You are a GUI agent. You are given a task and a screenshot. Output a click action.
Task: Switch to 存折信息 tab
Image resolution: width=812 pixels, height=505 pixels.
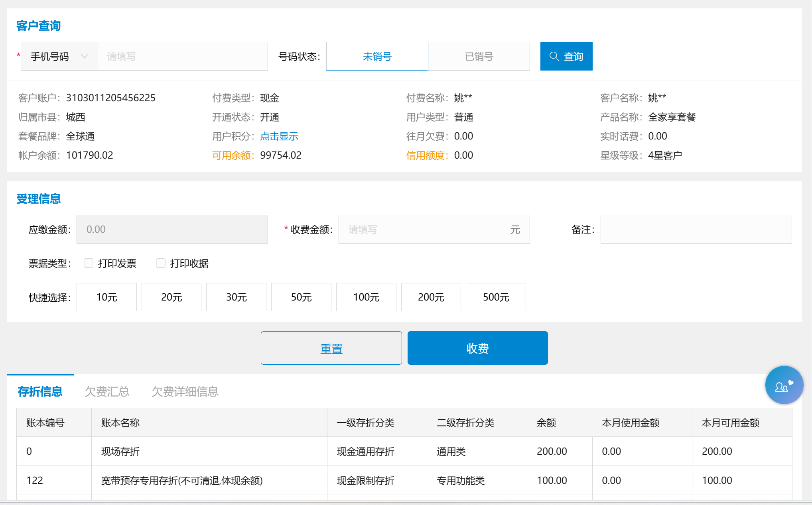(x=40, y=391)
